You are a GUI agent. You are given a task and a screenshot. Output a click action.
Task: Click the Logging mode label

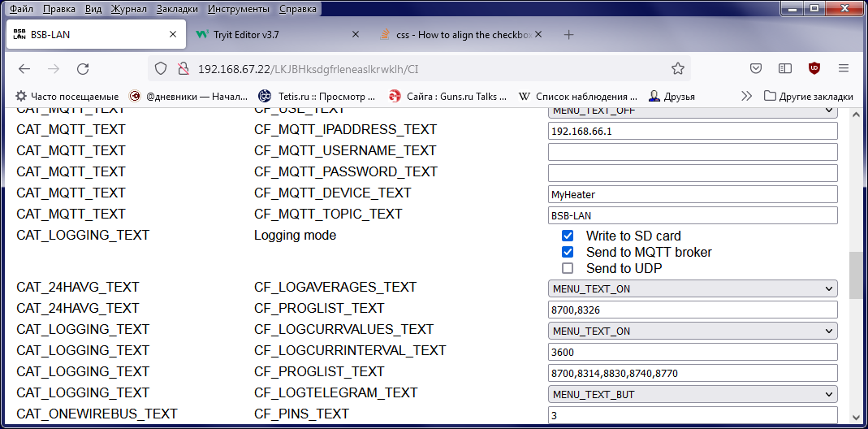[x=295, y=236]
